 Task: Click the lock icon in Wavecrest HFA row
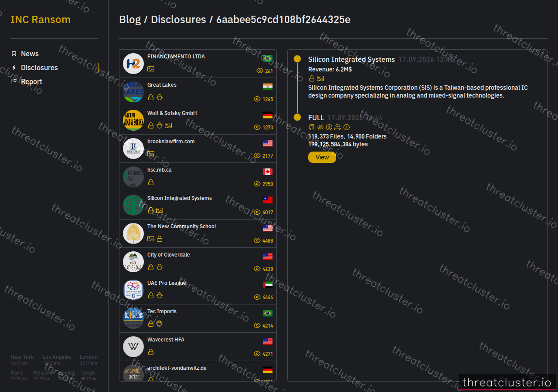(x=151, y=352)
